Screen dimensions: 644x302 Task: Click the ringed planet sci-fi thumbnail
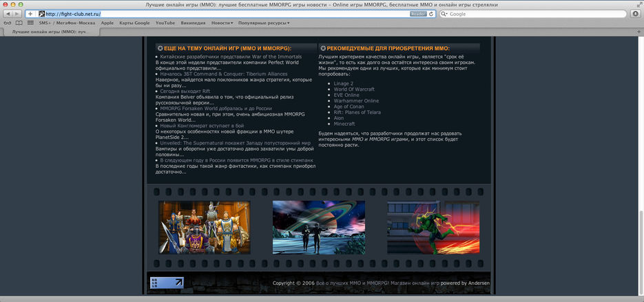(319, 227)
